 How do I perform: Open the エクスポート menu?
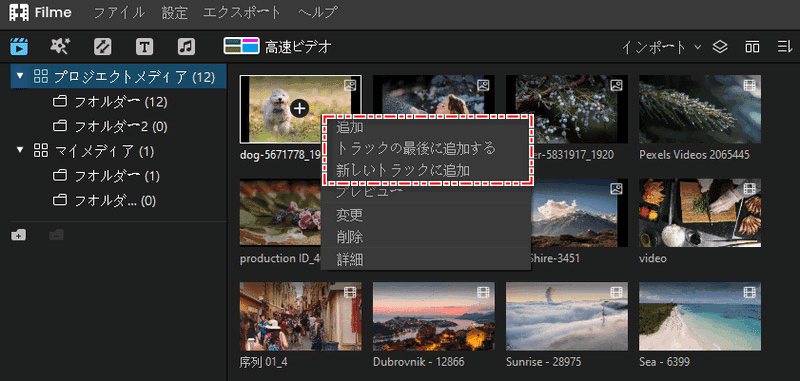(x=242, y=13)
